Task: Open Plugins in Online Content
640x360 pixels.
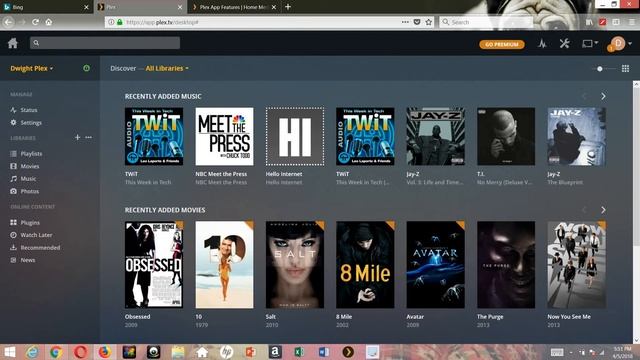Action: (30, 222)
